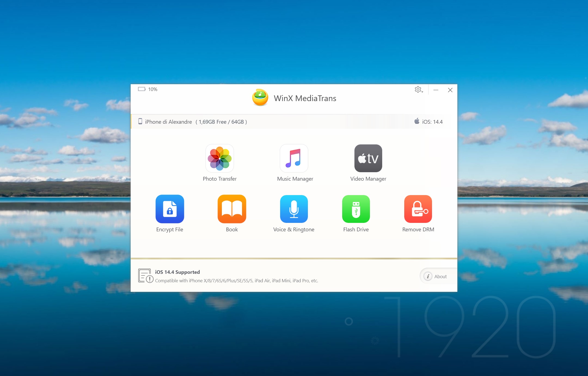Click the WinX MediaTrans logo icon
This screenshot has height=376, width=588.
260,98
